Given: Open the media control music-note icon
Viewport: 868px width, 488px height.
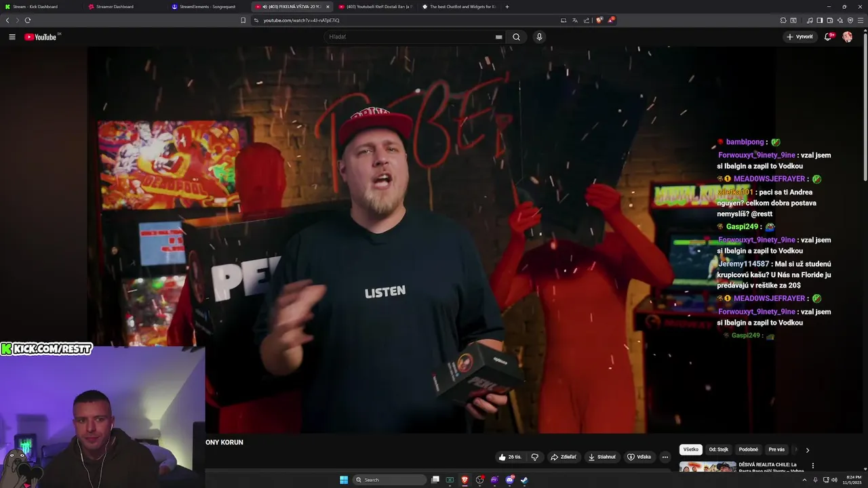Looking at the screenshot, I should tap(810, 20).
